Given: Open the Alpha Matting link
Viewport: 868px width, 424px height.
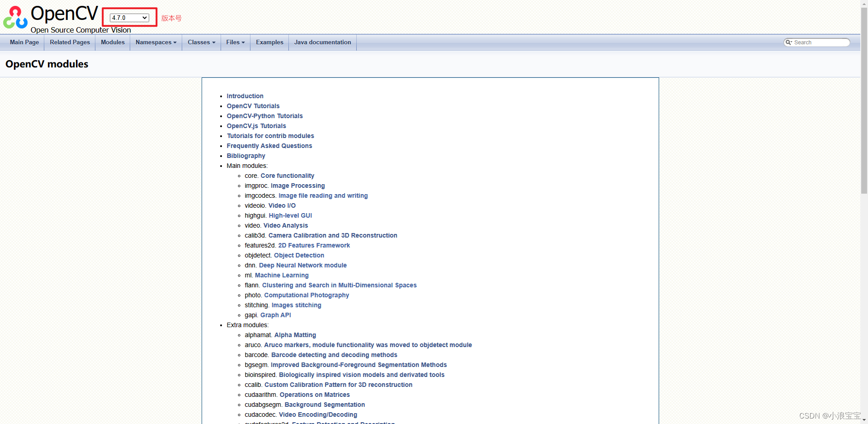Looking at the screenshot, I should 295,335.
